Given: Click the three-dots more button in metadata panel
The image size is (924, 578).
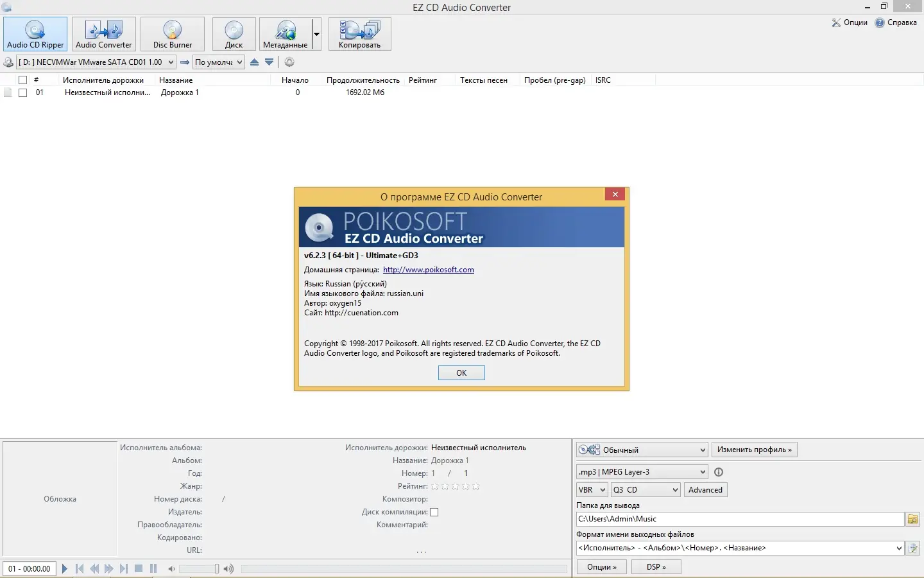Looking at the screenshot, I should tap(421, 552).
